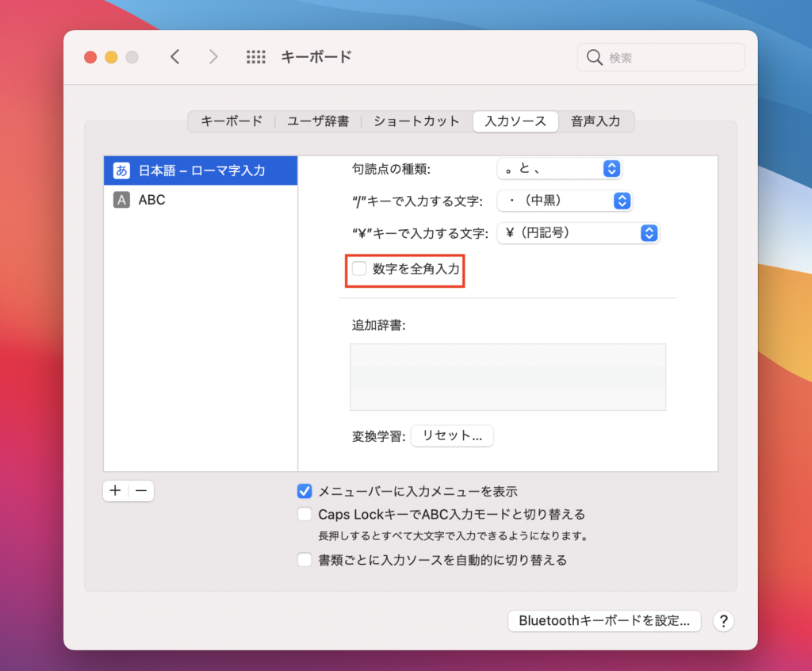Switch to the ユーザ辞書 tab

[x=318, y=121]
